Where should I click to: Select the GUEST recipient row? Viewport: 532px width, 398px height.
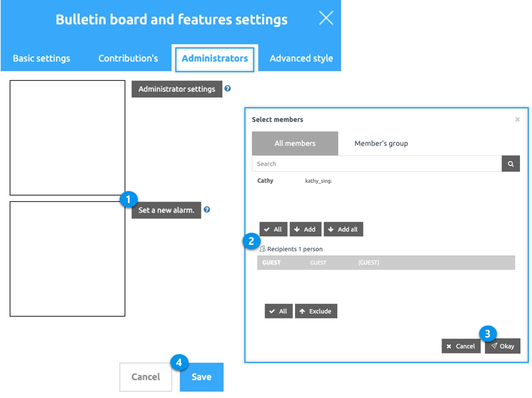386,263
